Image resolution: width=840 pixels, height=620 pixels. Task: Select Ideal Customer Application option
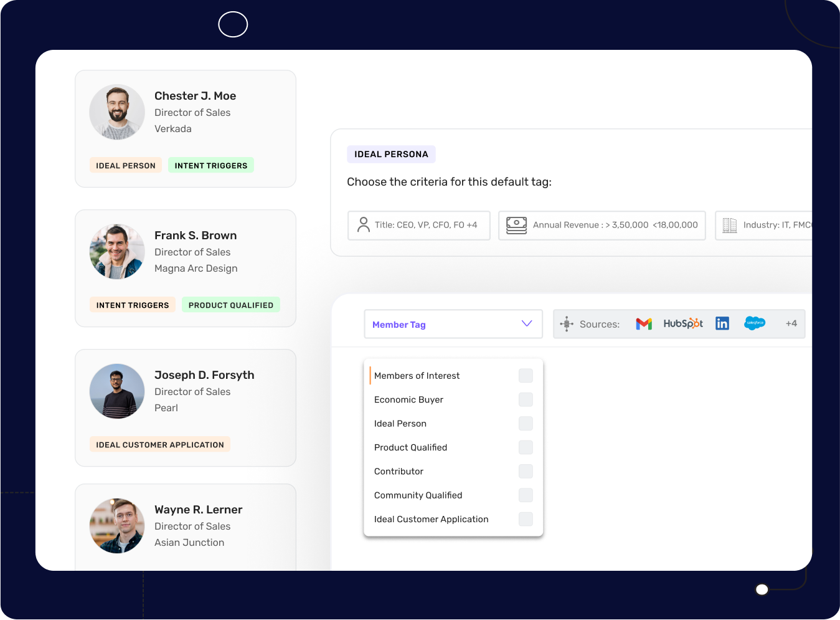pyautogui.click(x=431, y=519)
